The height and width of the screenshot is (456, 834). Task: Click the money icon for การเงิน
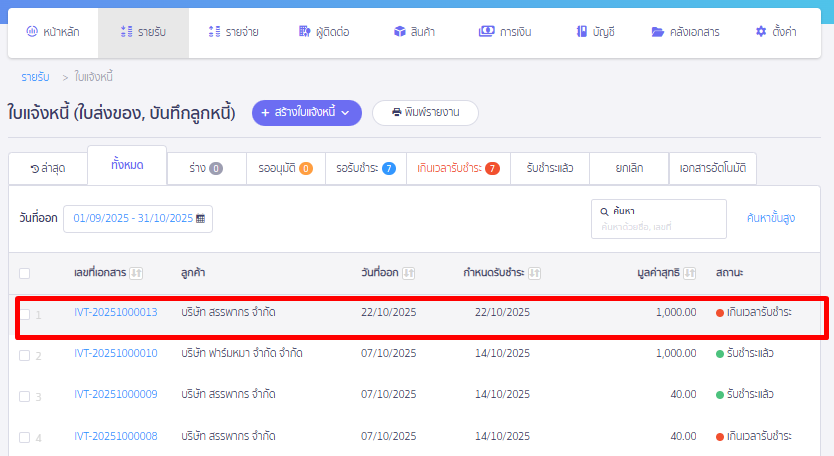pyautogui.click(x=487, y=32)
